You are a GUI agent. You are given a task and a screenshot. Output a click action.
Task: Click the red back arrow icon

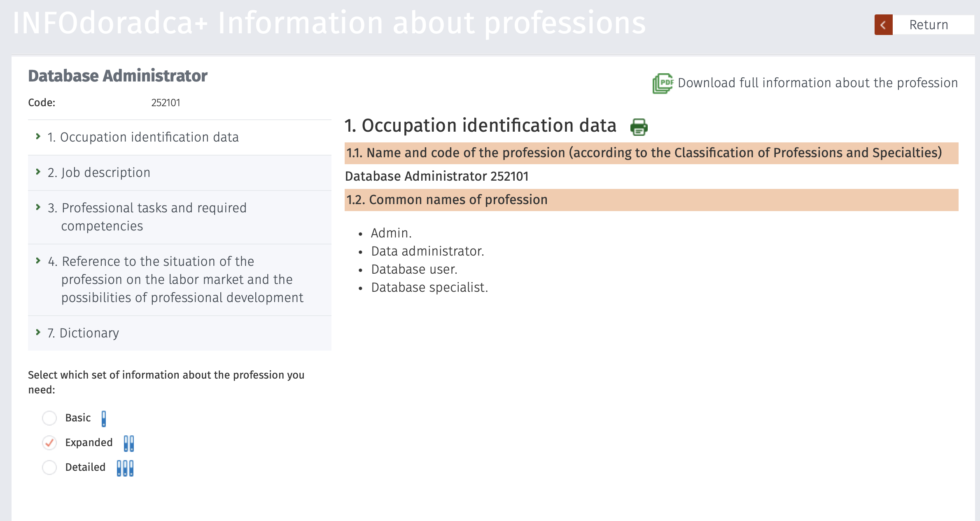883,25
